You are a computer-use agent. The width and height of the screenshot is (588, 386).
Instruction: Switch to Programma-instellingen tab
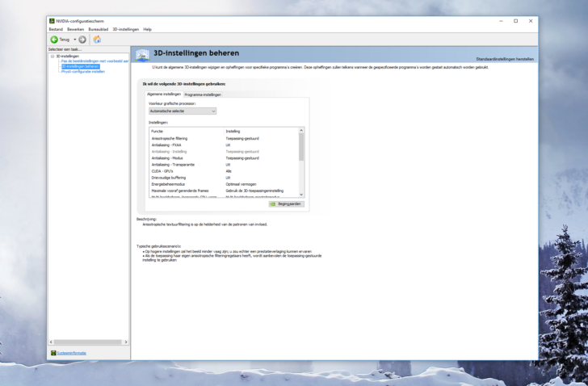coord(203,94)
